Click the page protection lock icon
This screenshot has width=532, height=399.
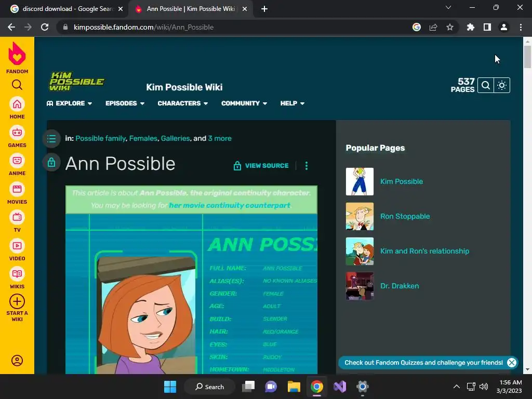(x=51, y=162)
